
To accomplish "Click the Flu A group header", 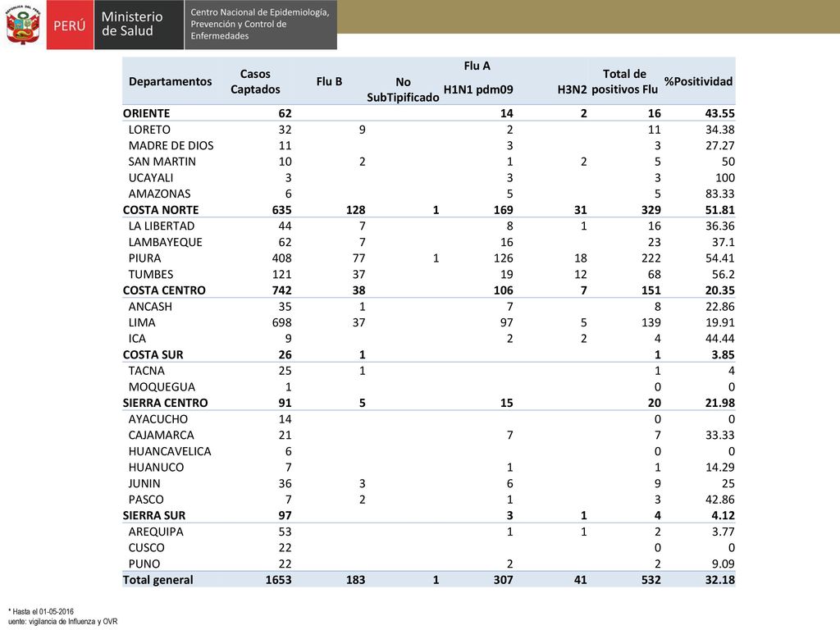I will point(477,66).
